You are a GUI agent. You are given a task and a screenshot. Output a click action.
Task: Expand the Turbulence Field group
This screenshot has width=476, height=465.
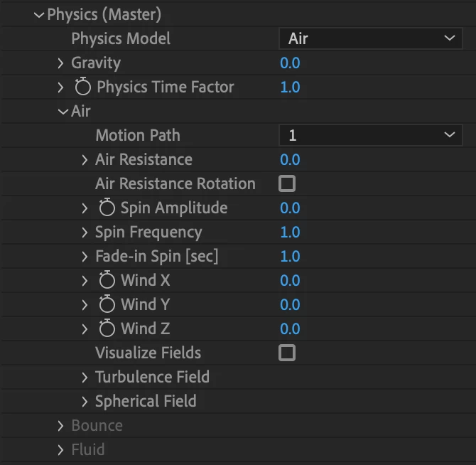[85, 378]
